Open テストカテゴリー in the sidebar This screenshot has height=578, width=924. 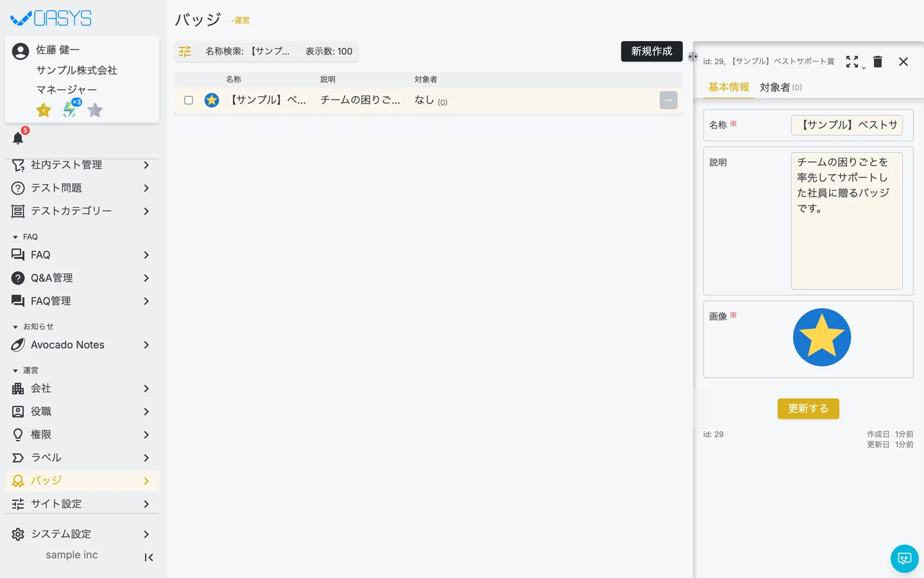(82, 211)
